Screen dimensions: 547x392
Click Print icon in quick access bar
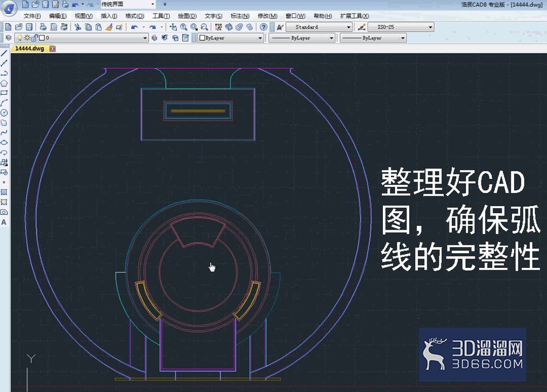pyautogui.click(x=65, y=4)
